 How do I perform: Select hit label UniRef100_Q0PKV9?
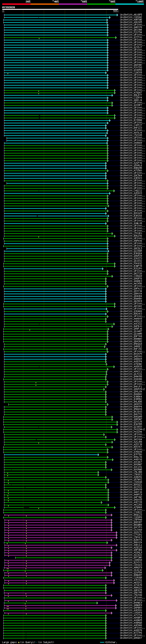coord(131,490)
